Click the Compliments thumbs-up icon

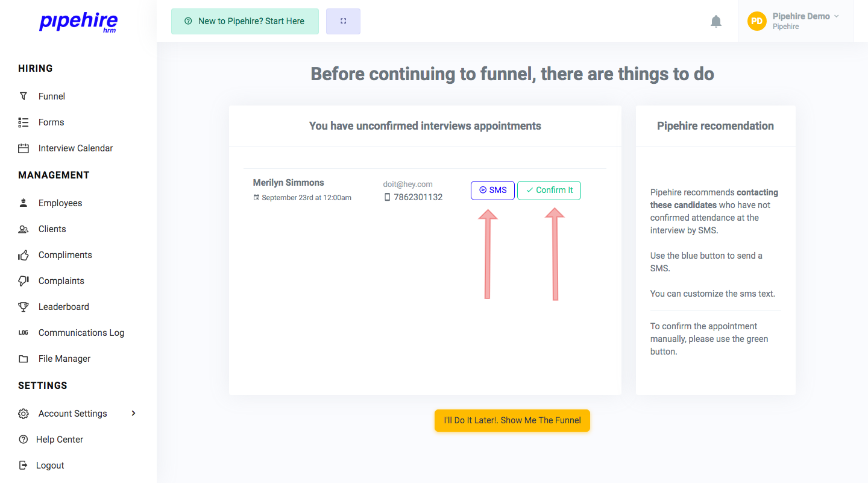point(24,255)
